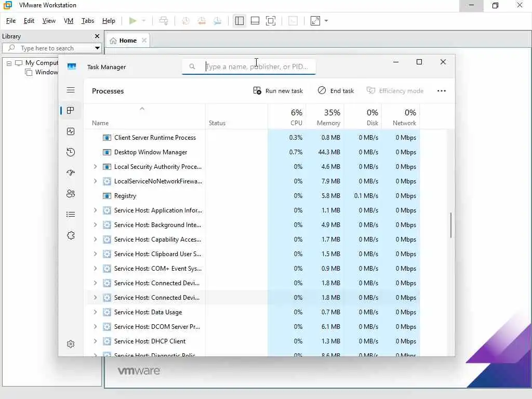Click the take snapshot toolbar icon
Screen dimensions: 532x399
(x=185, y=21)
